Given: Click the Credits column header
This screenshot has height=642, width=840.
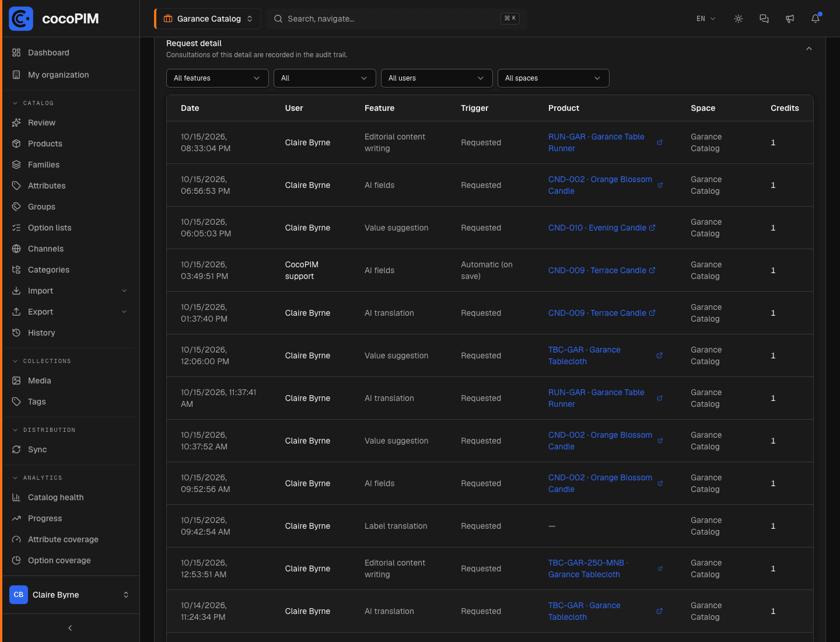Looking at the screenshot, I should coord(785,108).
